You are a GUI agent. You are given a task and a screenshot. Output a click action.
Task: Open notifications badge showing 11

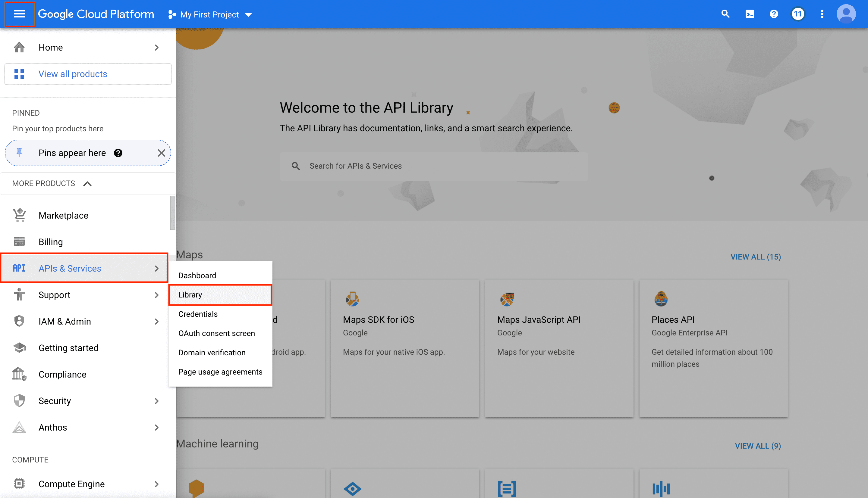(798, 14)
